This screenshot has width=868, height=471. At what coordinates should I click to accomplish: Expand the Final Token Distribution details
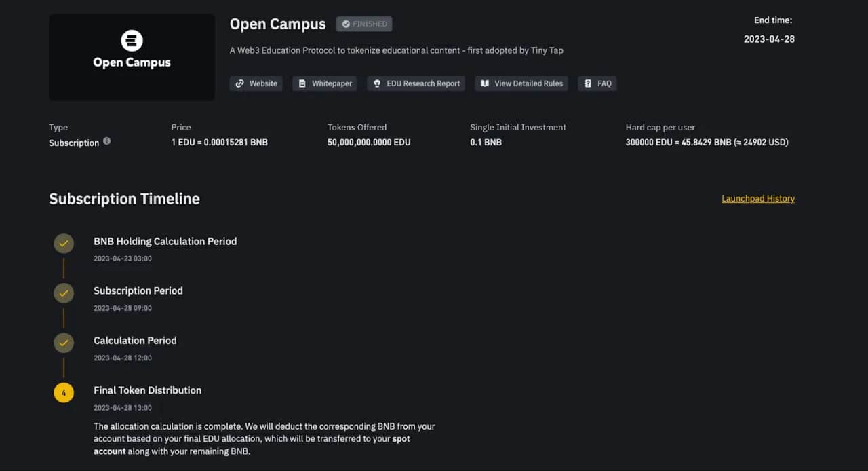(147, 390)
